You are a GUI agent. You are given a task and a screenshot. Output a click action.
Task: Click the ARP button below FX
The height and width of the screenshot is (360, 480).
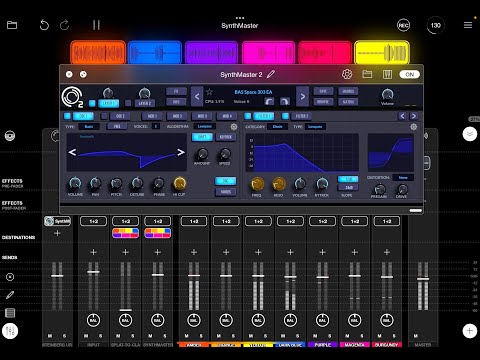pyautogui.click(x=176, y=102)
